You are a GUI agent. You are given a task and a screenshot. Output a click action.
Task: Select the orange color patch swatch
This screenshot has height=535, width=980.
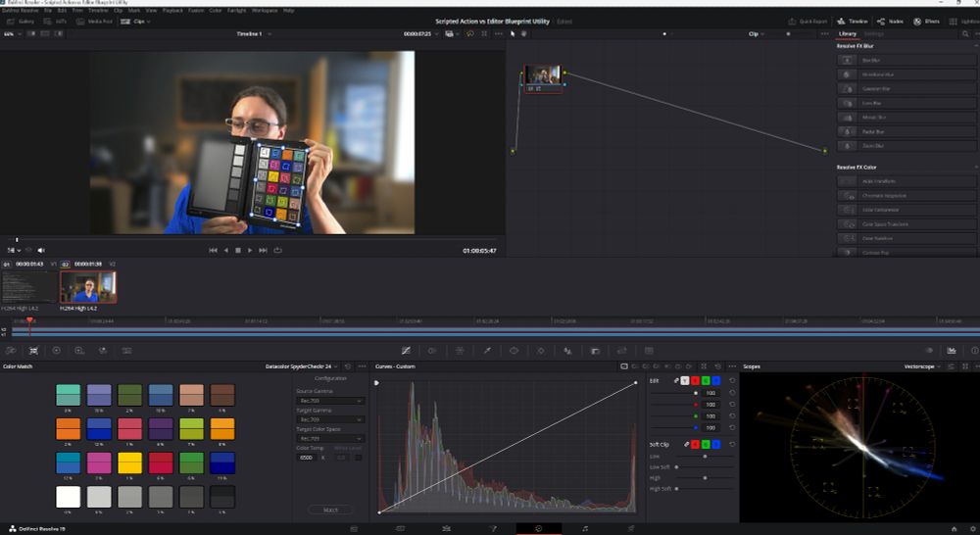[x=69, y=429]
